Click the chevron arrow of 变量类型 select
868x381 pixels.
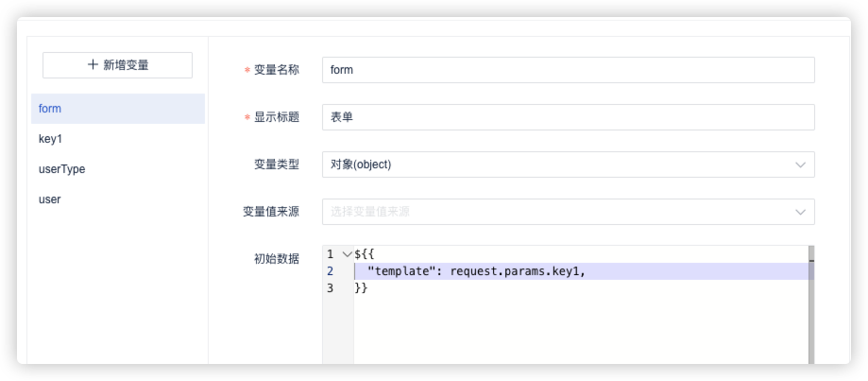(801, 165)
